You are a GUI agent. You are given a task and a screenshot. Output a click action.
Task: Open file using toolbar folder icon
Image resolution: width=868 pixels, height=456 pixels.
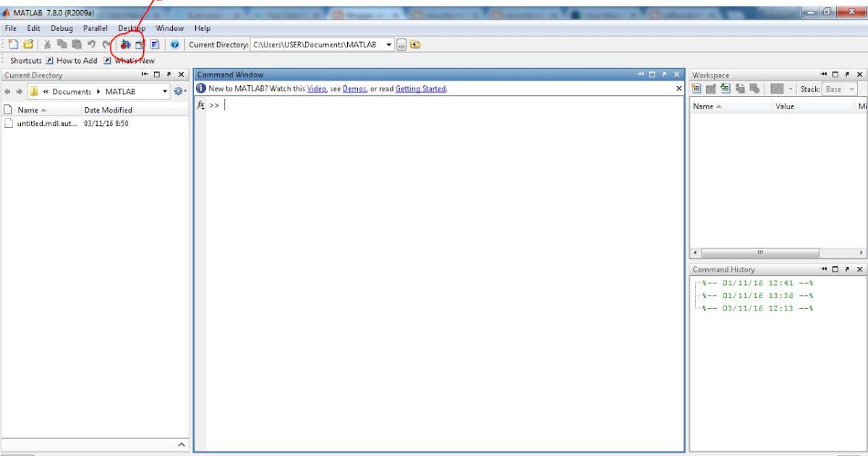28,45
